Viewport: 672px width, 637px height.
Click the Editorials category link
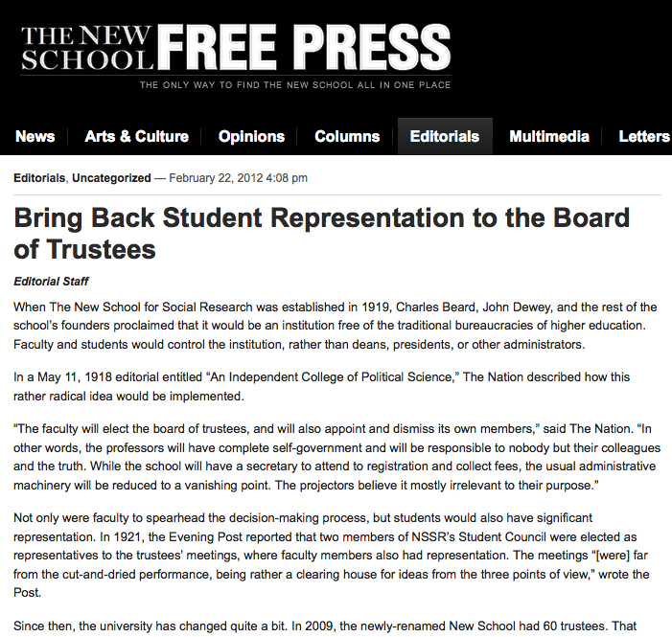point(39,178)
